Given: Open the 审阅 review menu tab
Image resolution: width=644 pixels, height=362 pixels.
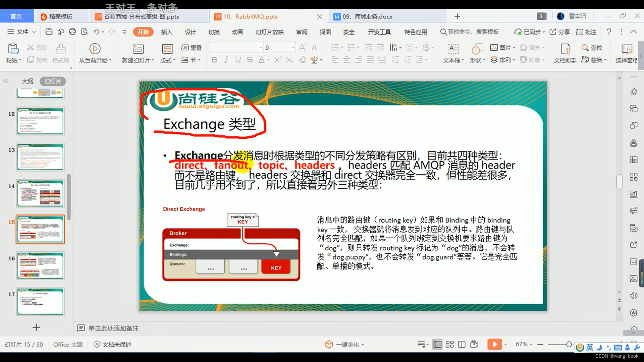Looking at the screenshot, I should click(x=302, y=32).
